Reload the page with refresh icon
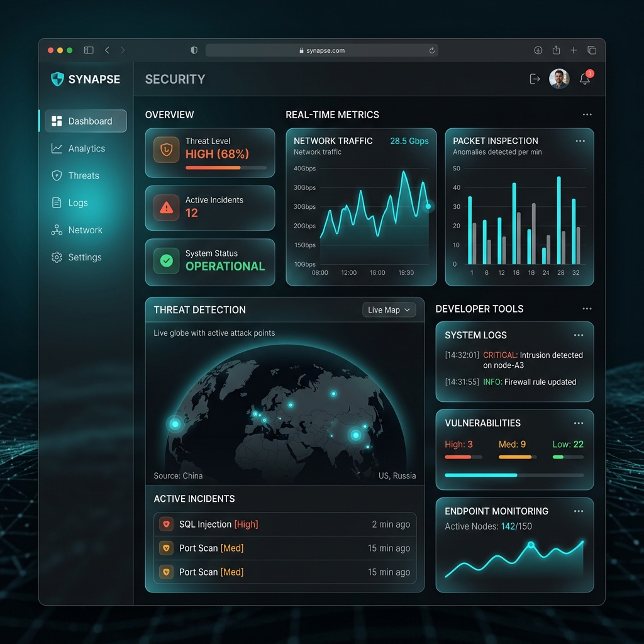Screen dimensions: 644x644 431,50
